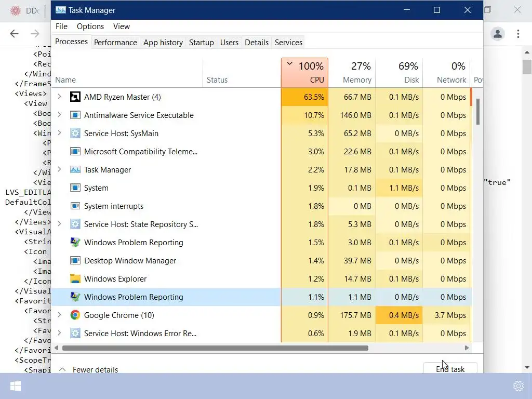Sort by the Memory column header

tap(352, 73)
